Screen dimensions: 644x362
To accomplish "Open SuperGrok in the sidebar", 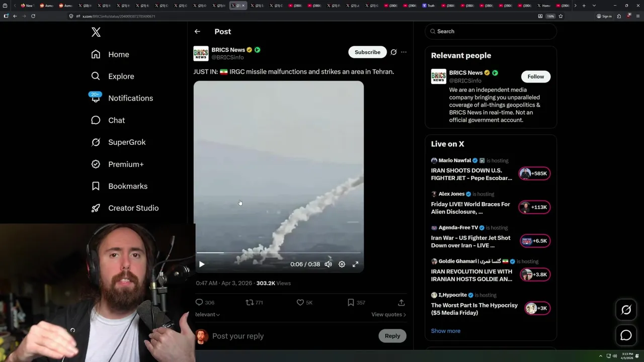I will coord(118,142).
